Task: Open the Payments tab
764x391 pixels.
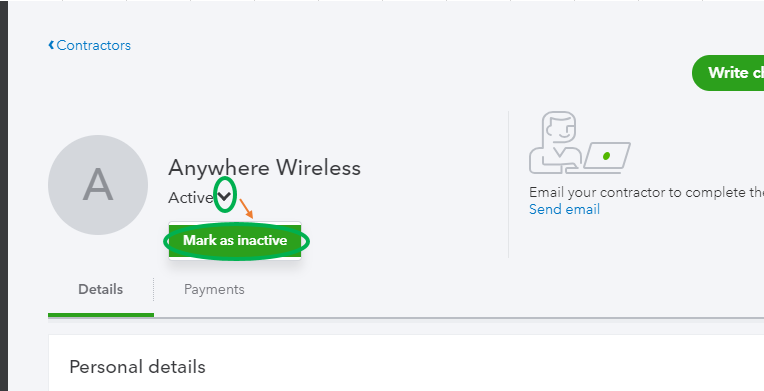Action: point(214,289)
